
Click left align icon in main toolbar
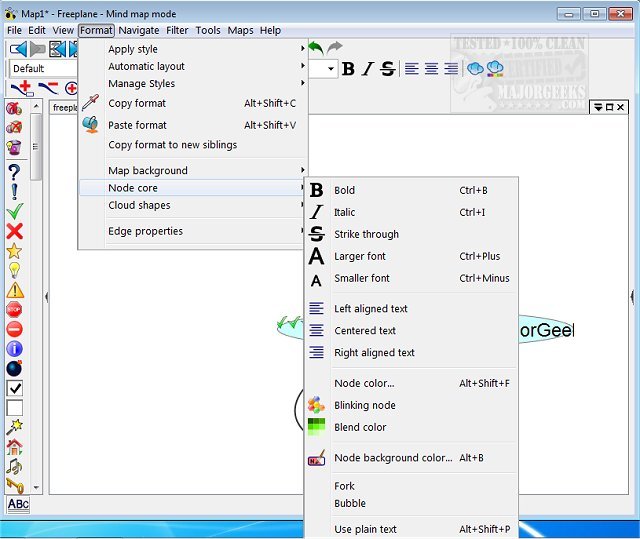(411, 69)
